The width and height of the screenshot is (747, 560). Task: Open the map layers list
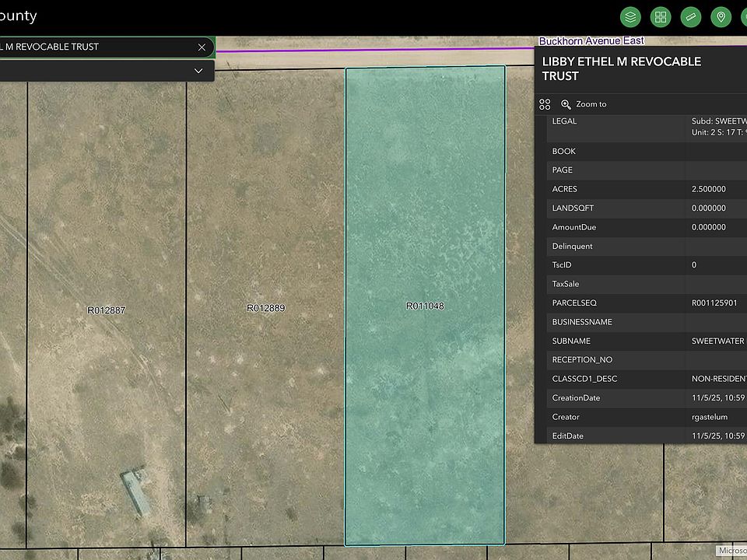click(x=630, y=18)
